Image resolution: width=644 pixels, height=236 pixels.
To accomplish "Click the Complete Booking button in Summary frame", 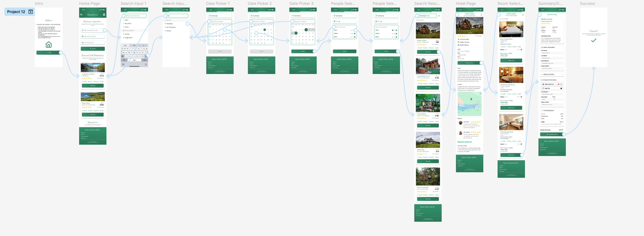I will coord(552,134).
